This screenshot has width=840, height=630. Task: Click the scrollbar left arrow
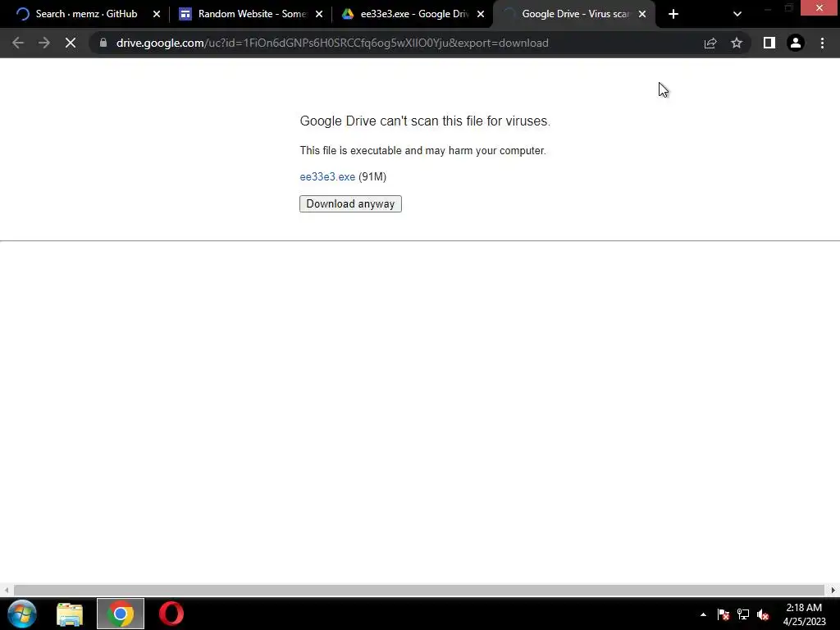tap(6, 590)
